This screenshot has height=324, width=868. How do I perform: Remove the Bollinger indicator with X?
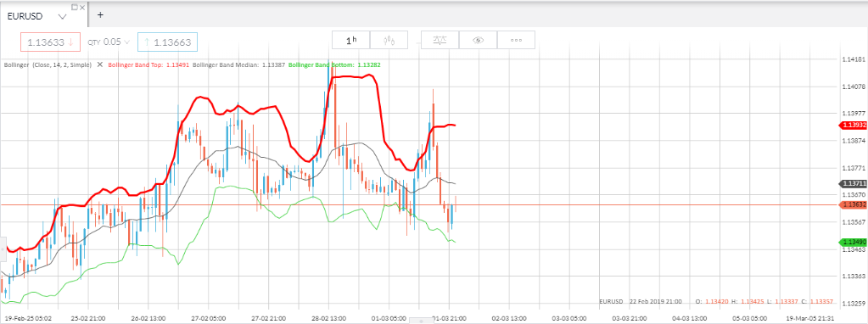click(x=100, y=64)
